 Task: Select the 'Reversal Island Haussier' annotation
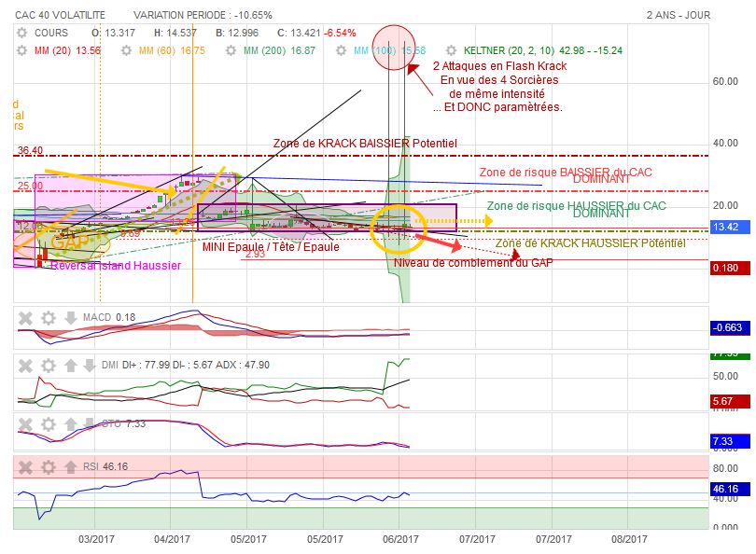click(116, 266)
